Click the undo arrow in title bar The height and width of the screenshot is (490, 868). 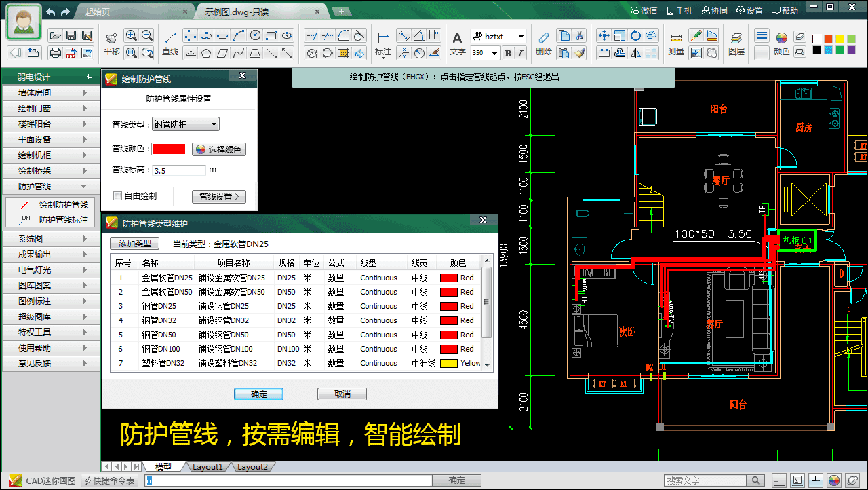pos(52,12)
